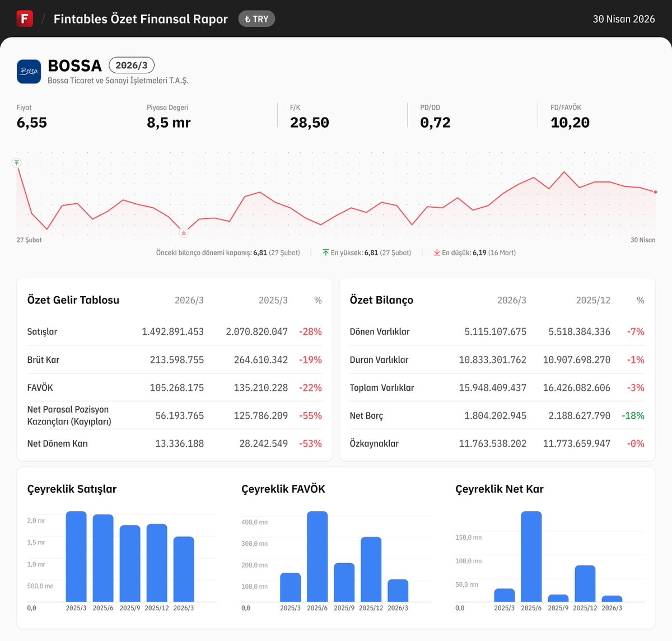Viewport: 672px width, 641px height.
Task: Click Net Parasal Pozisyon Kazançları label
Action: (x=69, y=415)
